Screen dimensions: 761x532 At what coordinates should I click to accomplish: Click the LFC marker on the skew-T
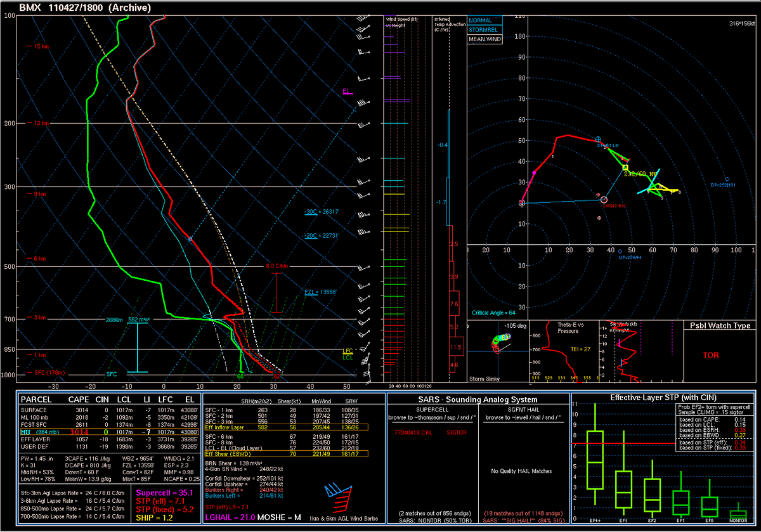[348, 351]
